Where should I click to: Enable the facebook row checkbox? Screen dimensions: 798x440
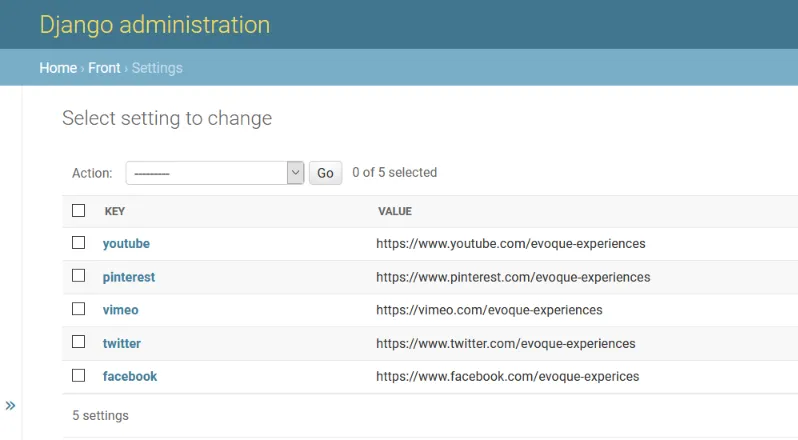(x=79, y=376)
